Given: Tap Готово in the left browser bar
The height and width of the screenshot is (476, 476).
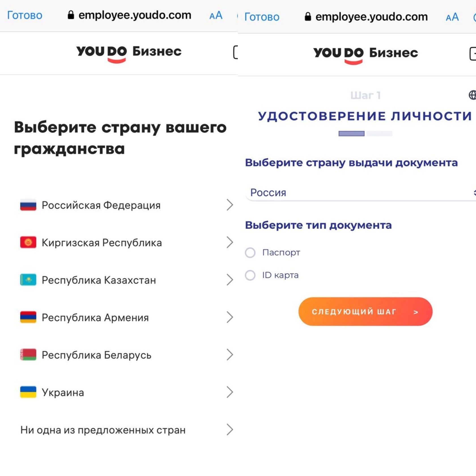Looking at the screenshot, I should click(25, 15).
